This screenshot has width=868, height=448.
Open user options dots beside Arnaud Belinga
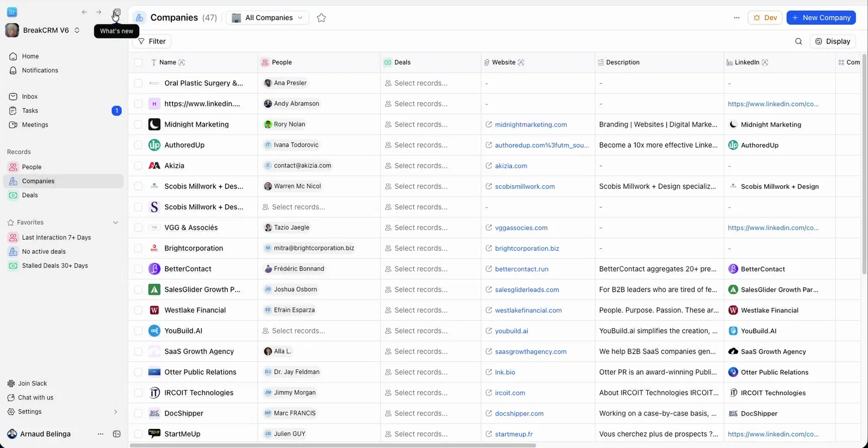point(100,434)
